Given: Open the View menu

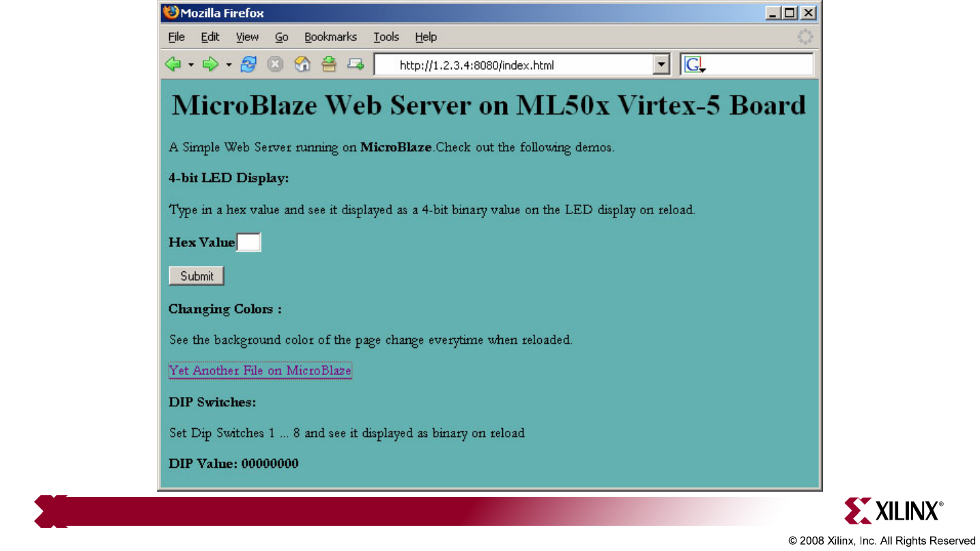Looking at the screenshot, I should [247, 37].
